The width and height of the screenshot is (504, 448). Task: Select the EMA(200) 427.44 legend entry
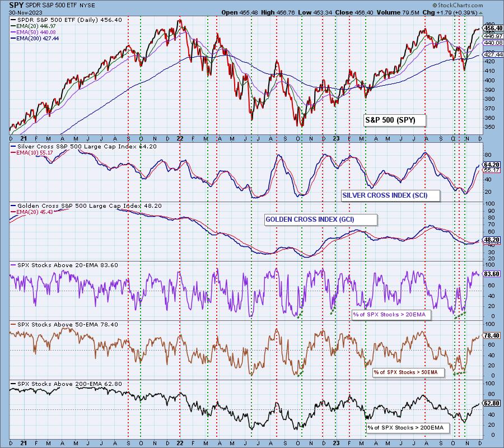tap(35, 38)
